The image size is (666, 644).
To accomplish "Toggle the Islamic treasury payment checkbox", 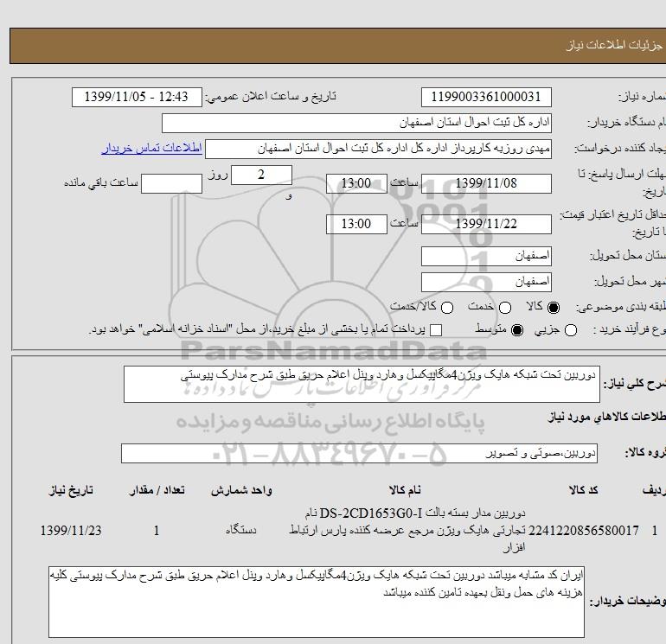I will tap(436, 330).
